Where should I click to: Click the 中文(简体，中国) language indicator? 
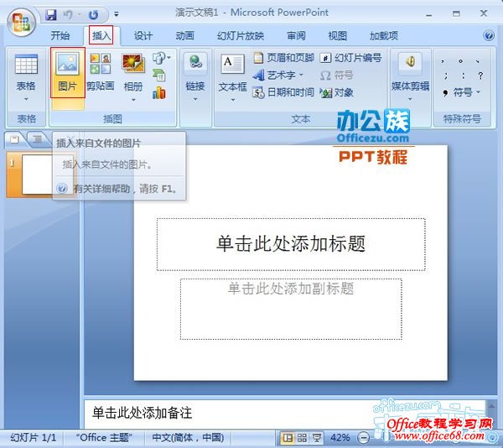(188, 438)
